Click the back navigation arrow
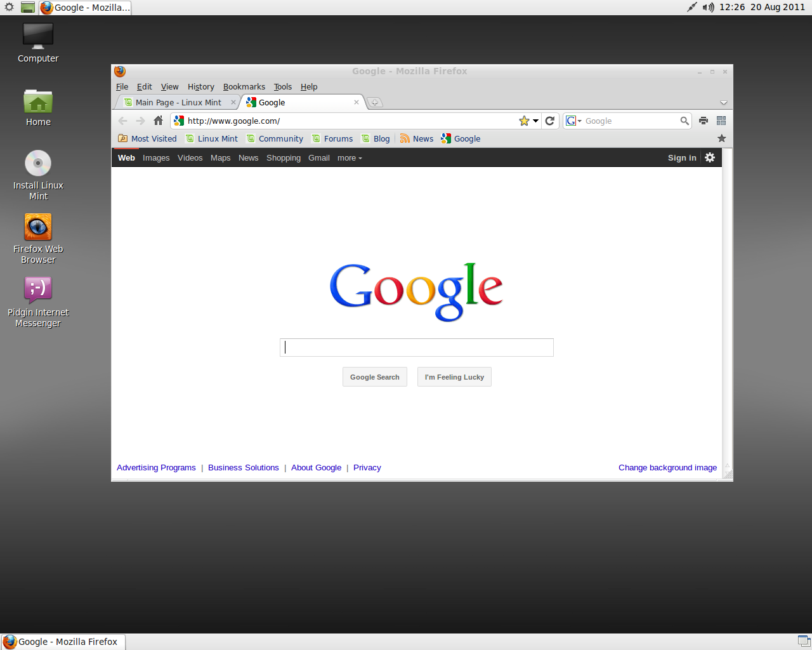This screenshot has height=650, width=812. [x=122, y=120]
